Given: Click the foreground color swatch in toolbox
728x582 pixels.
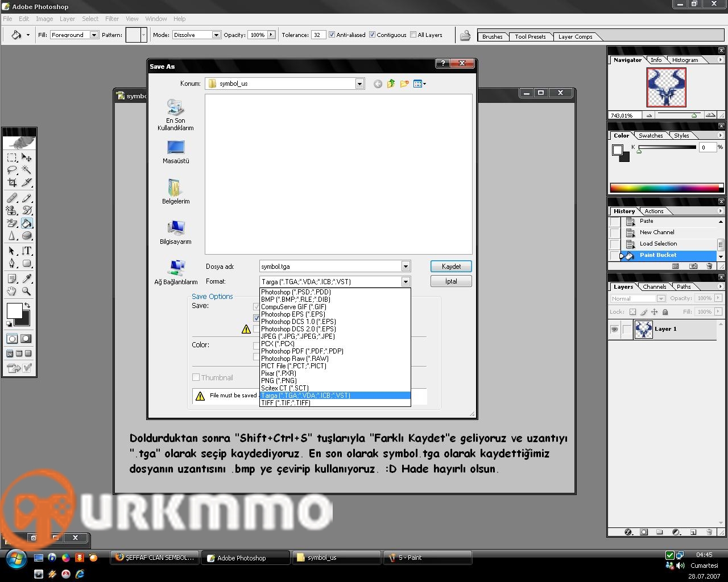Looking at the screenshot, I should click(x=14, y=310).
